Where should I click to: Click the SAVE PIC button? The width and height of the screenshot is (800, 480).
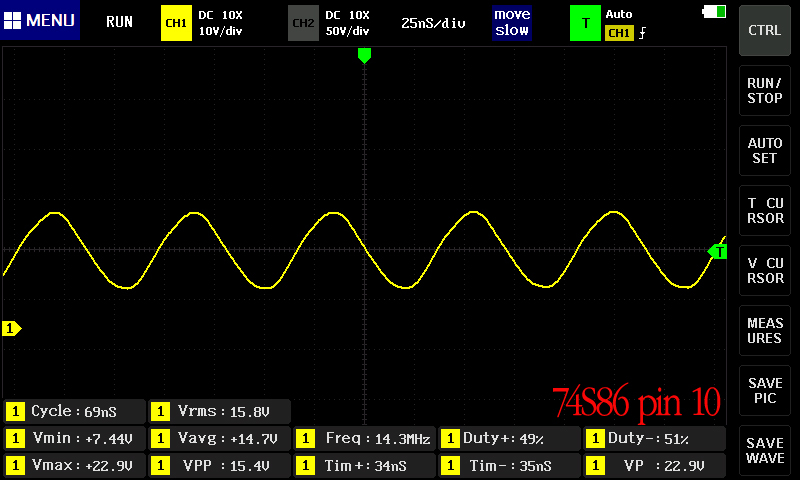(x=765, y=391)
